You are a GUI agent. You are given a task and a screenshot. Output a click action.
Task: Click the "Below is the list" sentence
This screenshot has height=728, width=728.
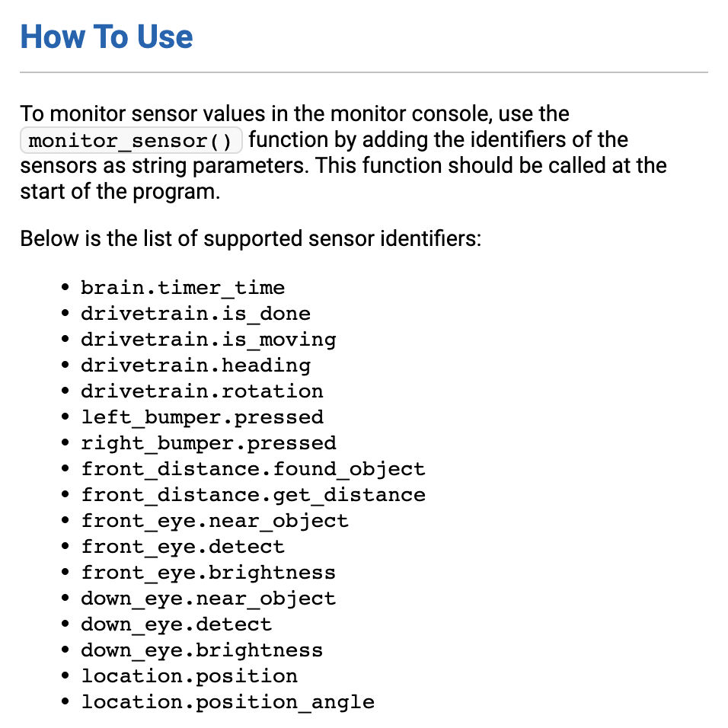(251, 238)
